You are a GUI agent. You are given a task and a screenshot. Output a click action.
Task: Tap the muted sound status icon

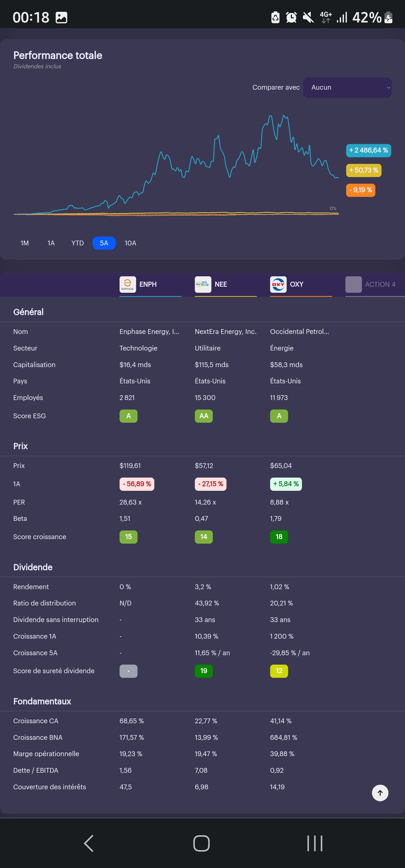click(x=308, y=17)
